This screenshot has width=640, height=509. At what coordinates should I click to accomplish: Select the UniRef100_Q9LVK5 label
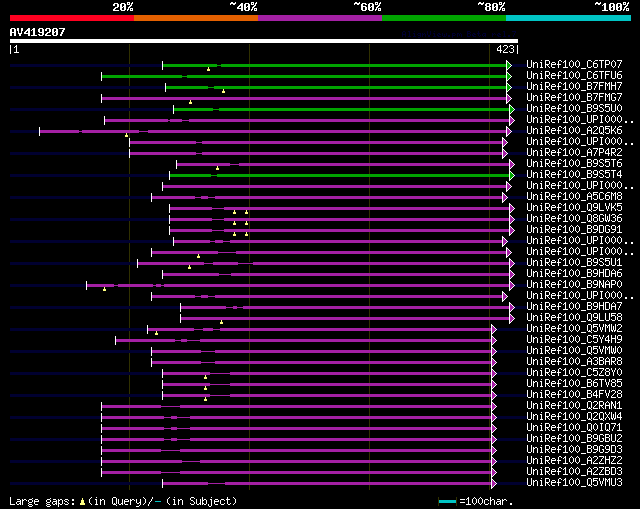click(x=574, y=208)
